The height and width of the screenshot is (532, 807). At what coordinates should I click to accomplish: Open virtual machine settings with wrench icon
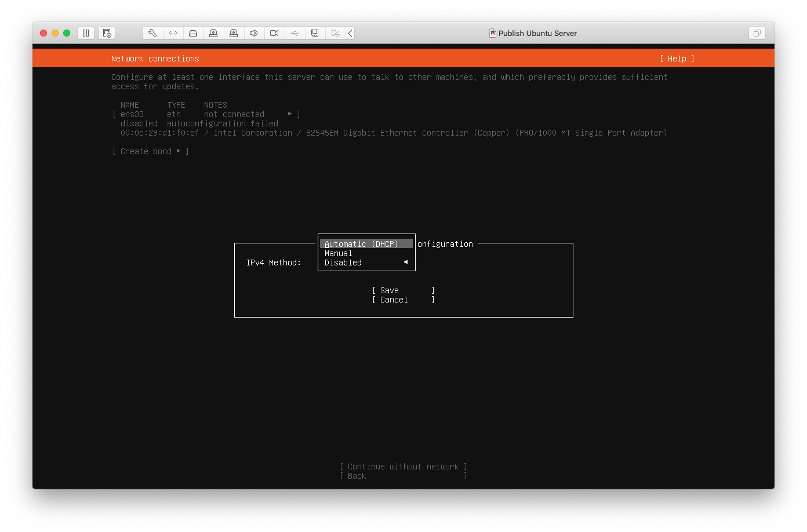152,33
